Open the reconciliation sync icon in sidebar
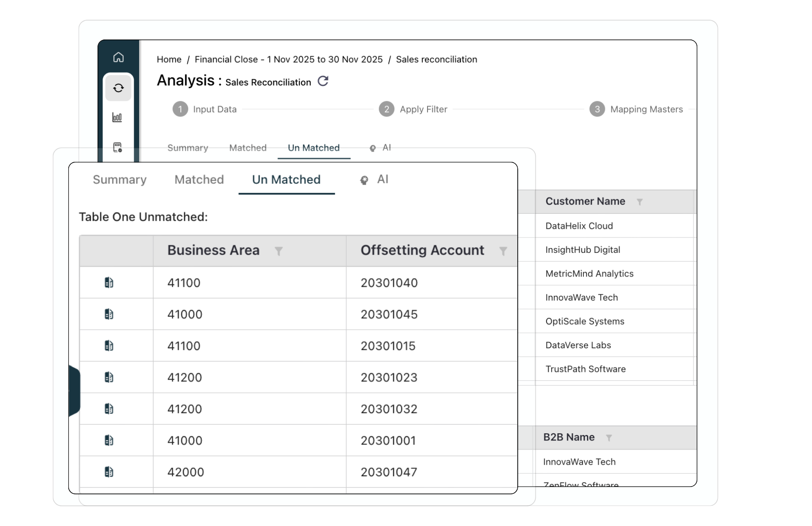The image size is (812, 526). click(118, 88)
